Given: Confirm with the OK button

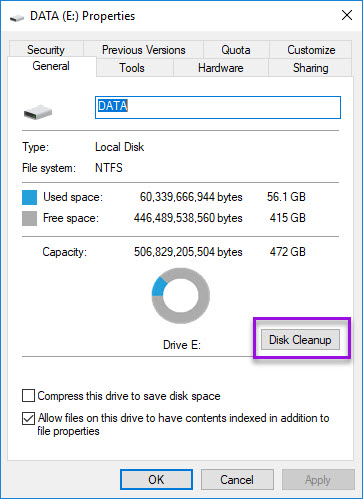Looking at the screenshot, I should (156, 480).
